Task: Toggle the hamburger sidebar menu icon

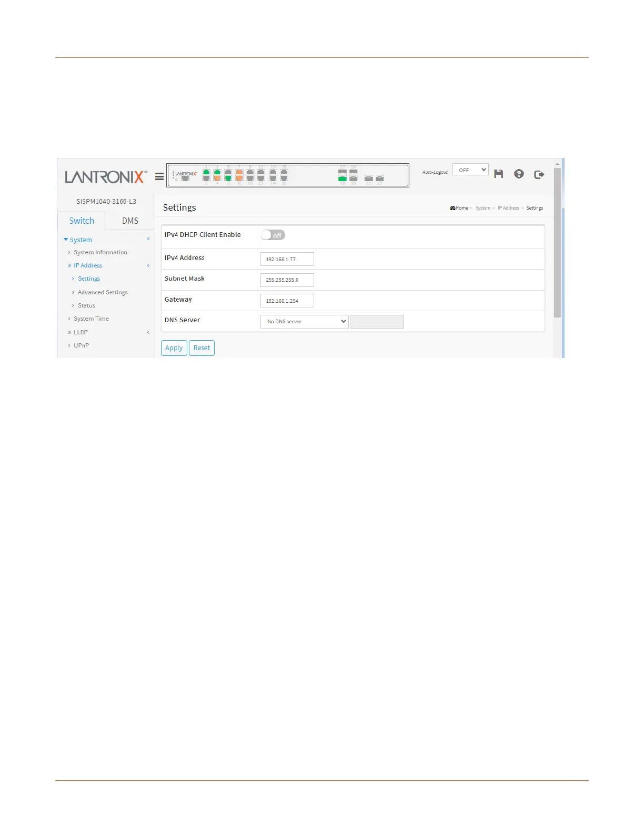Action: tap(159, 176)
